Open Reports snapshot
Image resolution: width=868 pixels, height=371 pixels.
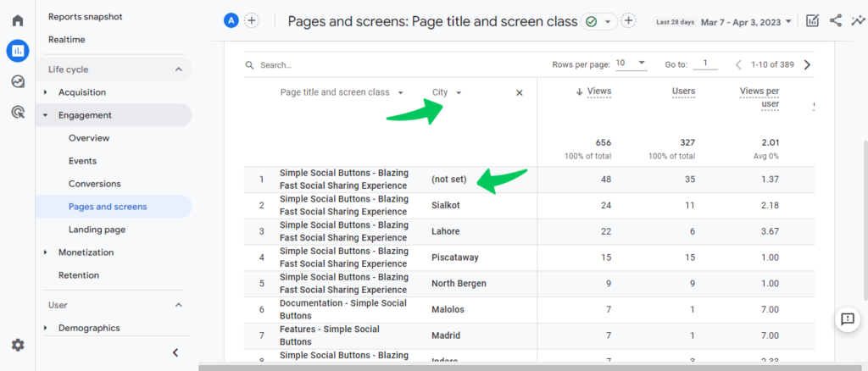tap(86, 17)
